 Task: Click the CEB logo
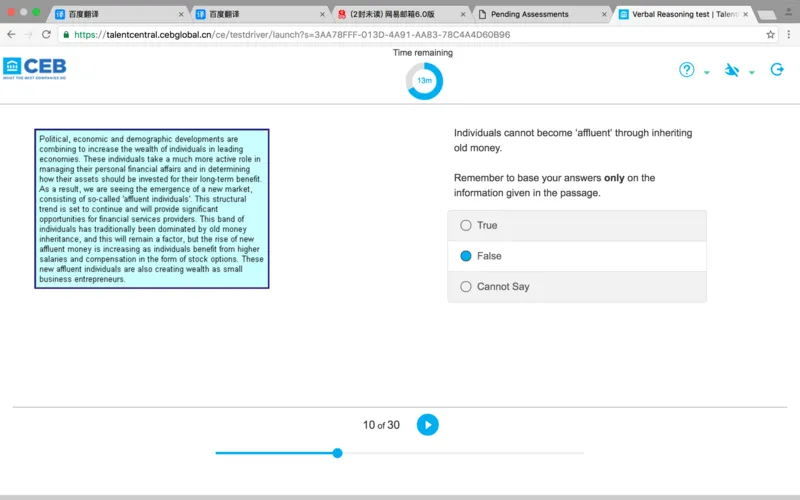pyautogui.click(x=34, y=68)
